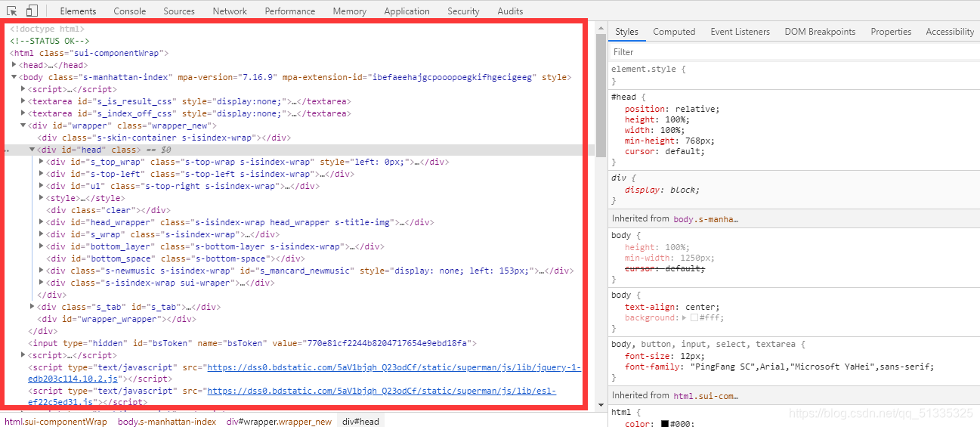Expand the s_is_result_css textarea node

coord(23,101)
